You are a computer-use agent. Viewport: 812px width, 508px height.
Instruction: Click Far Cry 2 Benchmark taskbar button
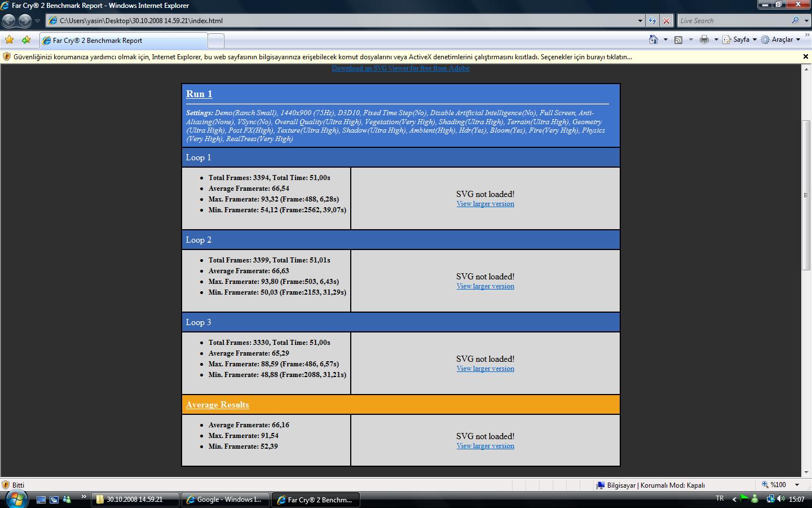316,500
